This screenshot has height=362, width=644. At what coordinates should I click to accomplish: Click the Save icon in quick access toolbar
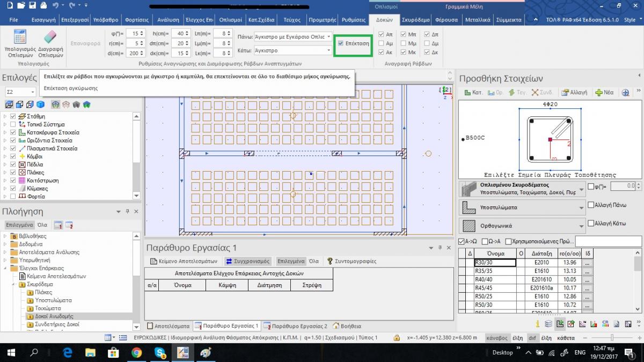pyautogui.click(x=33, y=6)
